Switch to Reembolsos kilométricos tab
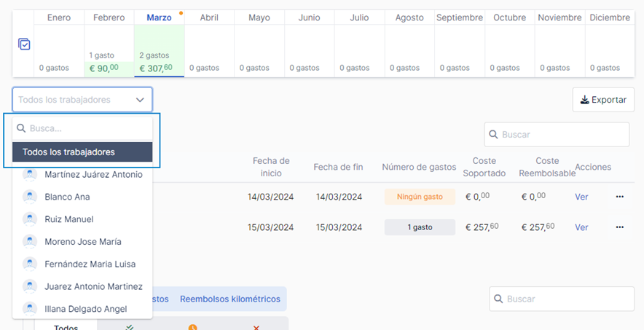The width and height of the screenshot is (644, 330). (x=230, y=299)
